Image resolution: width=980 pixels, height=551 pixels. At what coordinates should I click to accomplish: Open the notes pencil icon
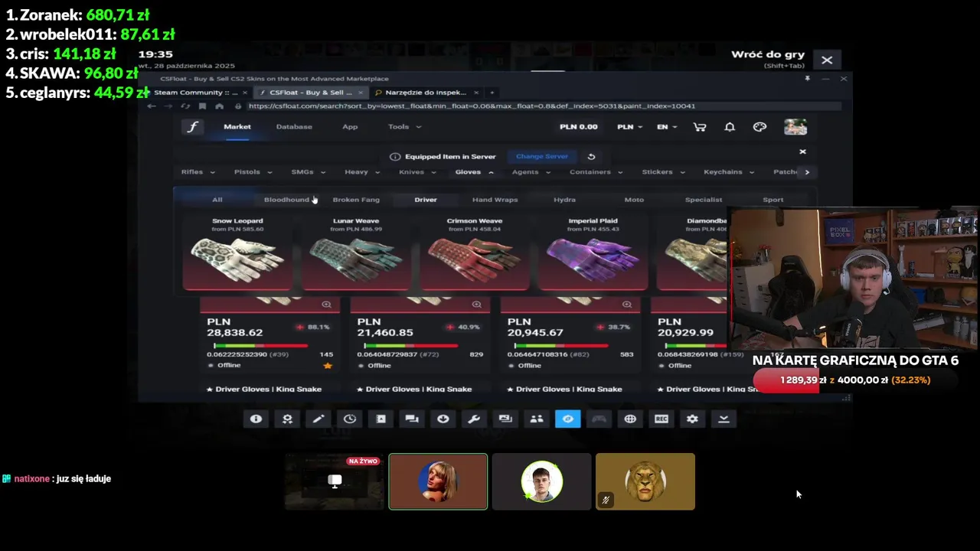[x=318, y=419]
